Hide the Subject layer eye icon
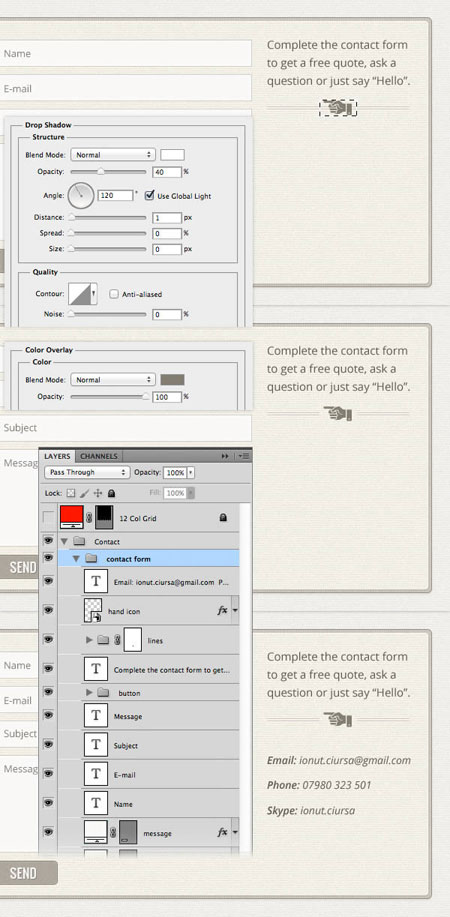 pyautogui.click(x=49, y=744)
